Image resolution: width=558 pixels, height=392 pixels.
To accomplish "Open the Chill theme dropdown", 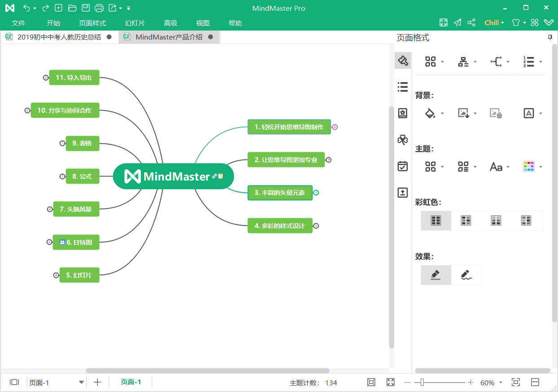I will (494, 22).
